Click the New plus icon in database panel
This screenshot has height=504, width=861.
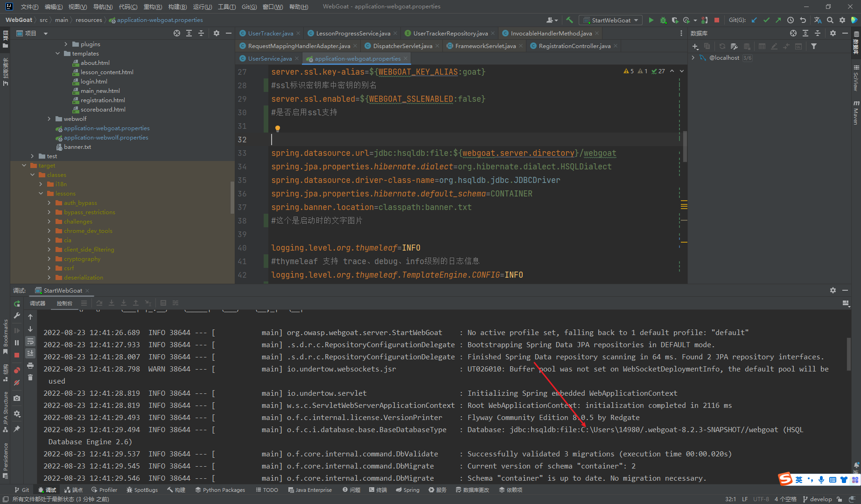tap(695, 46)
